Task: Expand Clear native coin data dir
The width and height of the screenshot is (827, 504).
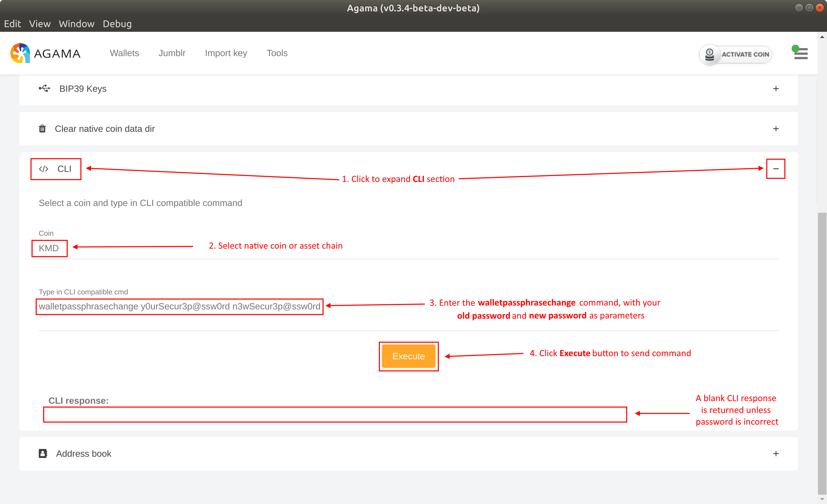Action: tap(776, 129)
